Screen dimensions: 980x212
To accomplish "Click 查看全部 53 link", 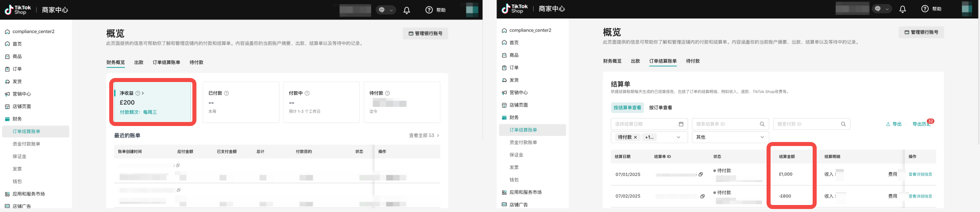I will 424,135.
